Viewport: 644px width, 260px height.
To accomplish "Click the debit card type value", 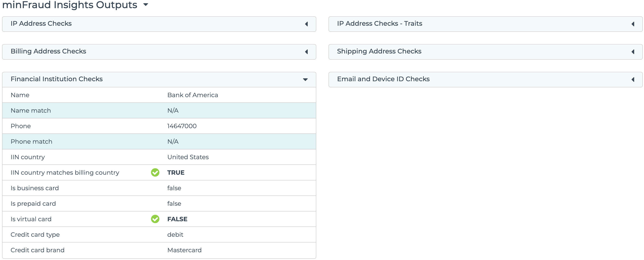I will (x=175, y=234).
